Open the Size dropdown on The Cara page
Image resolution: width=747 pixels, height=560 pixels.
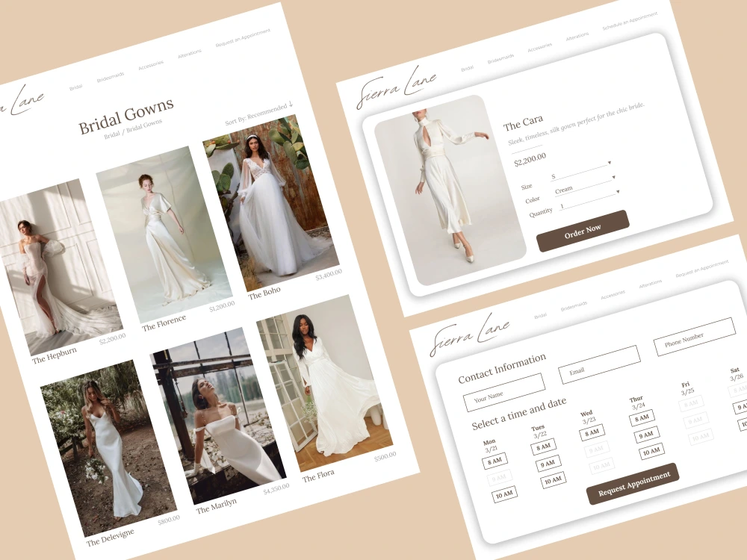pos(580,170)
